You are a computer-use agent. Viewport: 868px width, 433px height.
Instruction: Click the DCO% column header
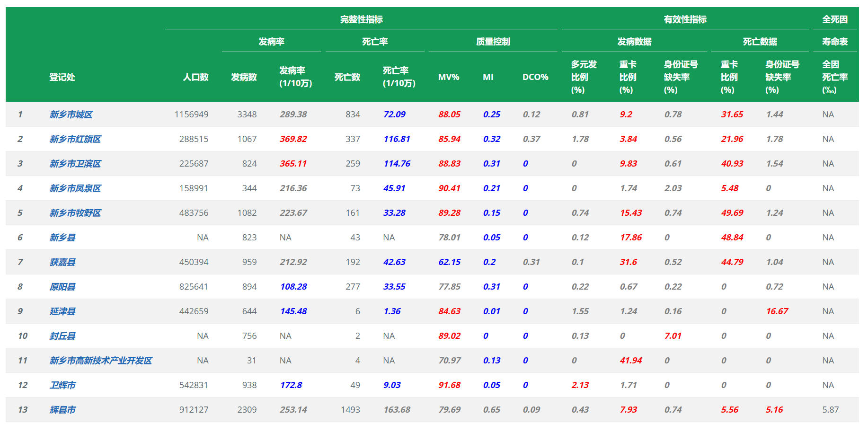(x=535, y=77)
